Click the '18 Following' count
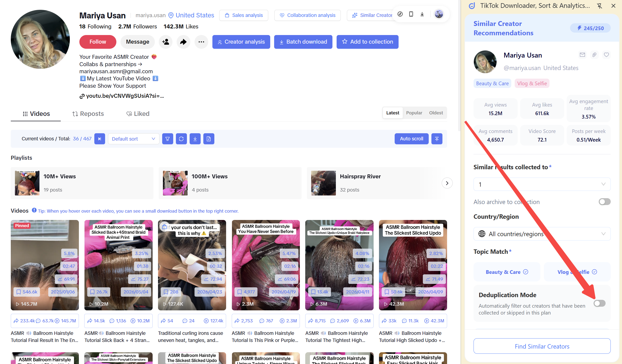 (x=95, y=26)
